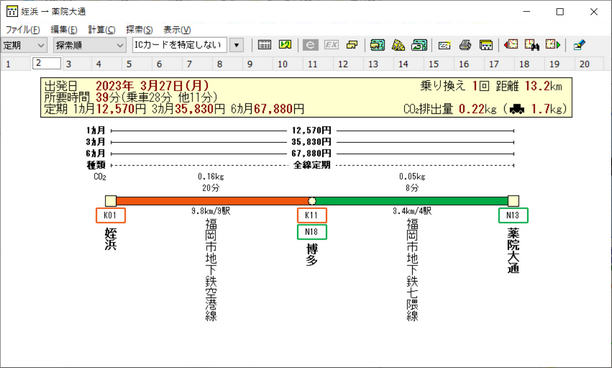612x368 pixels.
Task: Click the stacked yellow cards toolbar icon
Action: coord(352,45)
